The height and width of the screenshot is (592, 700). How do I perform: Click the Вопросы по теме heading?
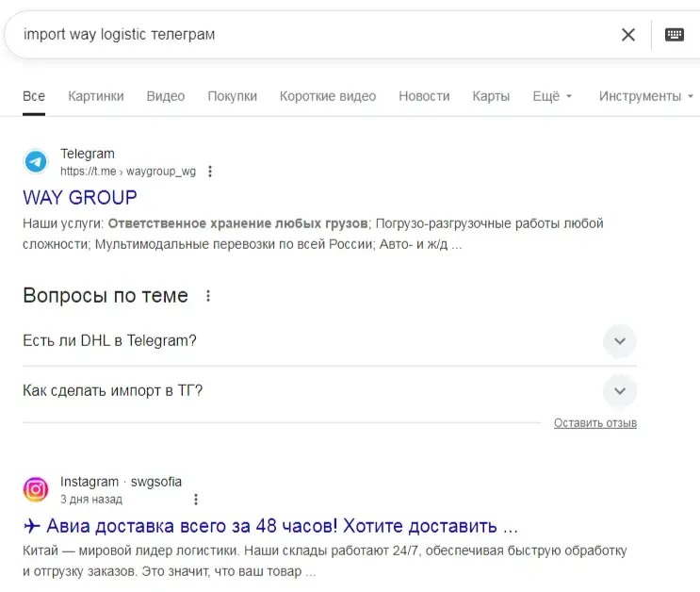coord(106,296)
